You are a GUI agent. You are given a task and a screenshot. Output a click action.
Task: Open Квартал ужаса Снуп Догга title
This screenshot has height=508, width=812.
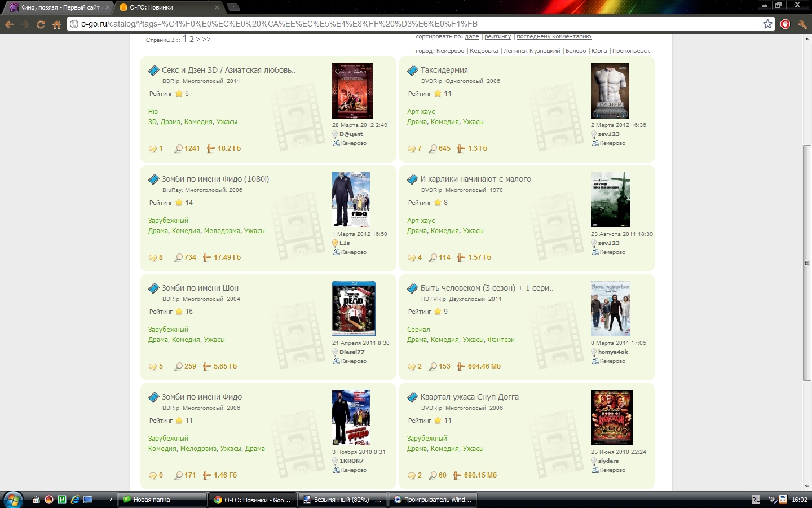470,397
